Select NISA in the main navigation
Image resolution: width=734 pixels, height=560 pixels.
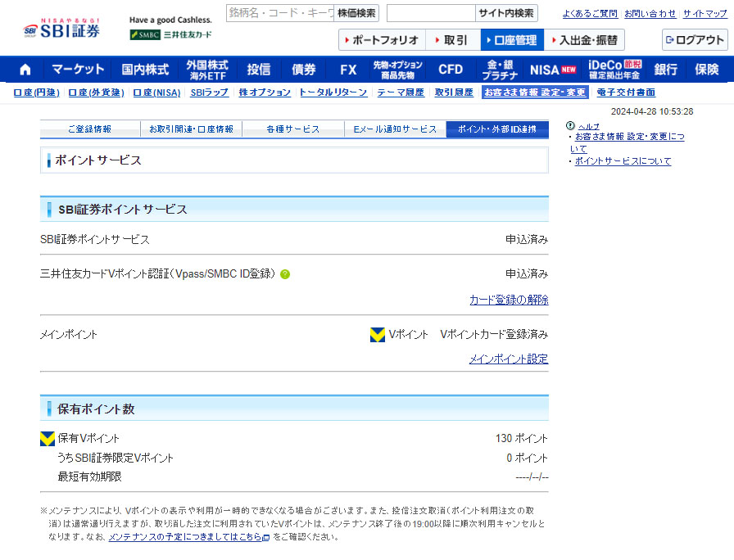[552, 70]
